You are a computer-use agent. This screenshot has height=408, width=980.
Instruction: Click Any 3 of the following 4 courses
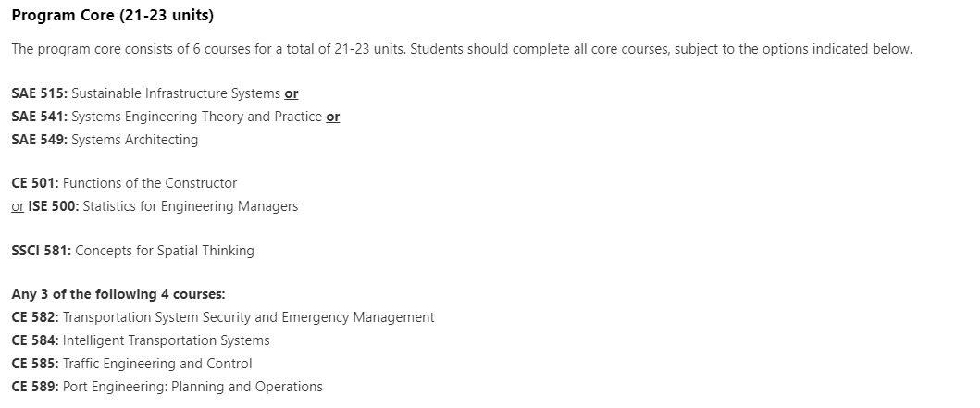[x=118, y=294]
